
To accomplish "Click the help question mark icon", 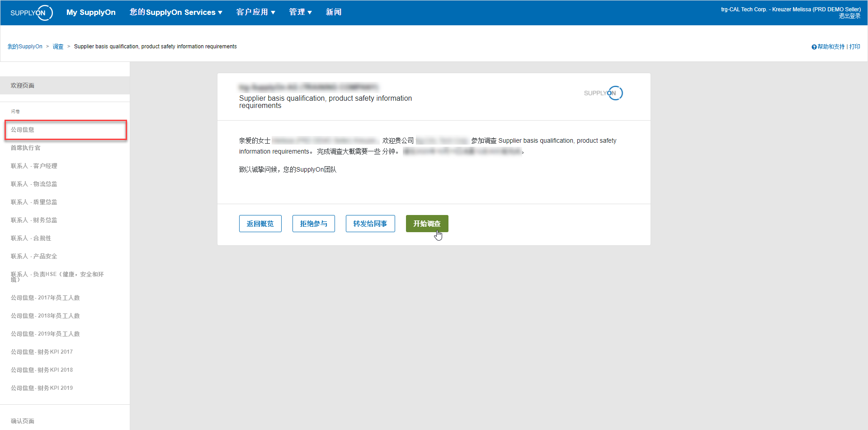I will pos(814,47).
